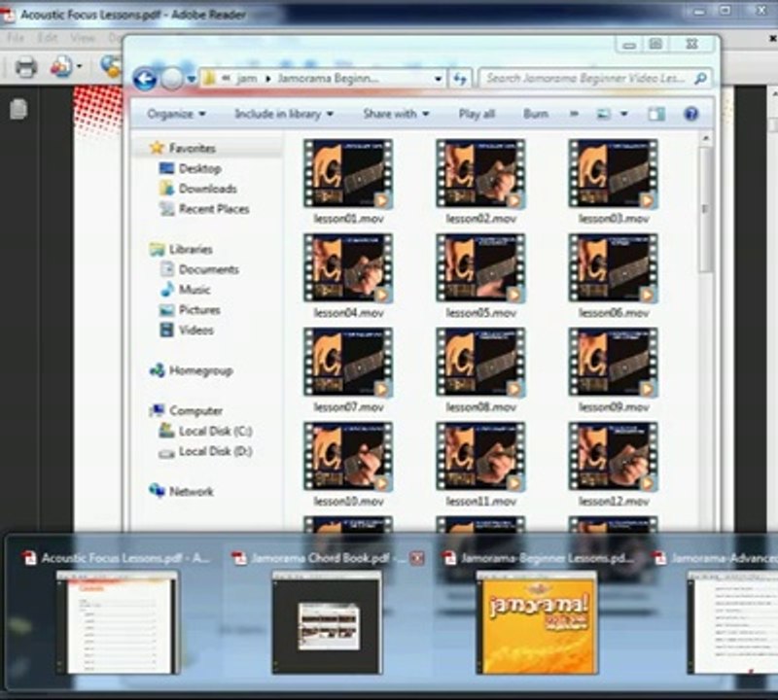Click the Music library note icon
778x700 pixels.
(167, 289)
